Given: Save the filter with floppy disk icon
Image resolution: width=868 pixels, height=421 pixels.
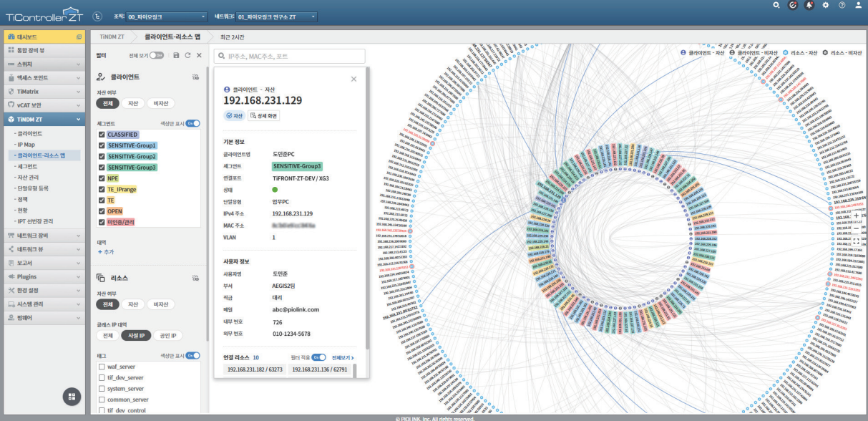Looking at the screenshot, I should [x=176, y=55].
